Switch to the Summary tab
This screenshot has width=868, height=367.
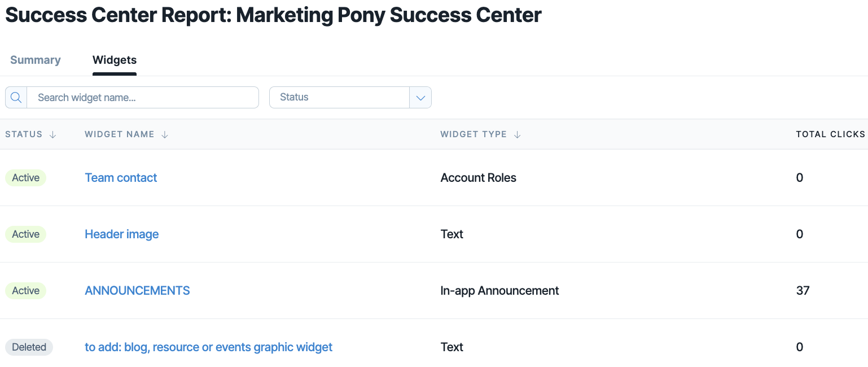pos(36,60)
